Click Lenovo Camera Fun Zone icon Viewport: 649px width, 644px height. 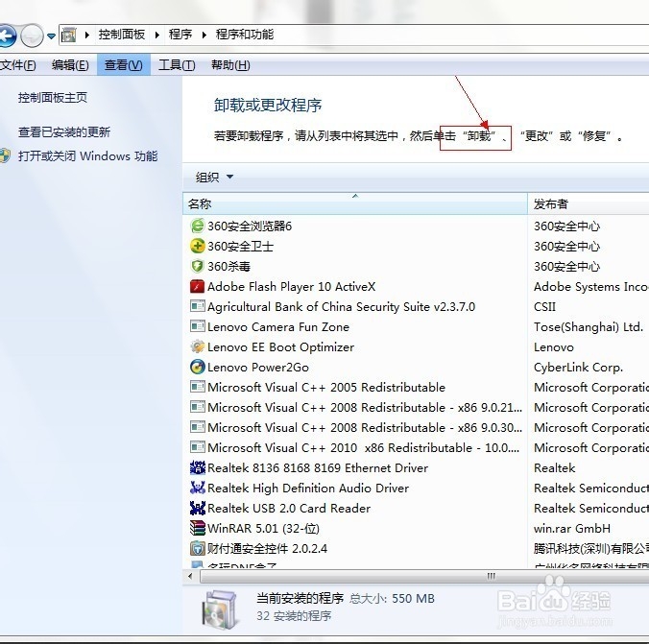pyautogui.click(x=197, y=326)
